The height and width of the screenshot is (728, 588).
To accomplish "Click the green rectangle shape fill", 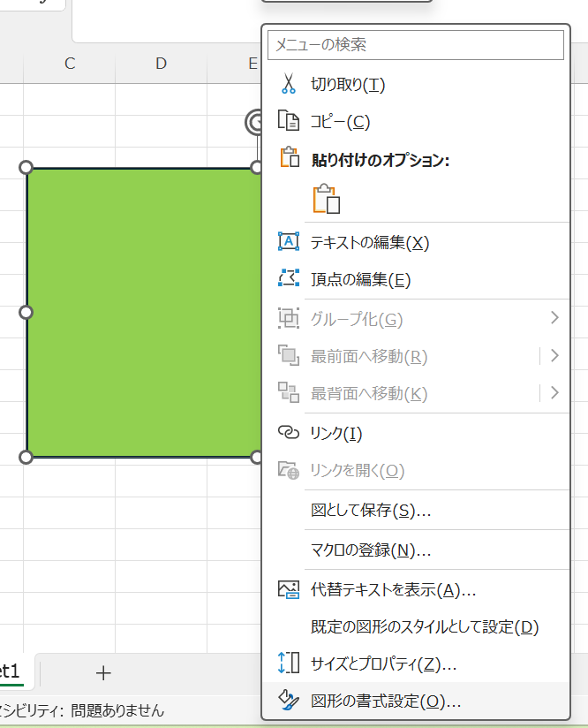I will click(x=141, y=313).
